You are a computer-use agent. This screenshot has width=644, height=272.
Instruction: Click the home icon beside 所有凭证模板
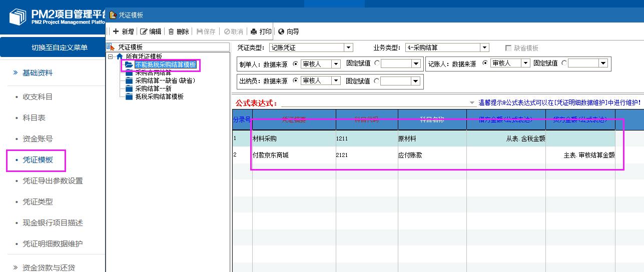pyautogui.click(x=119, y=56)
